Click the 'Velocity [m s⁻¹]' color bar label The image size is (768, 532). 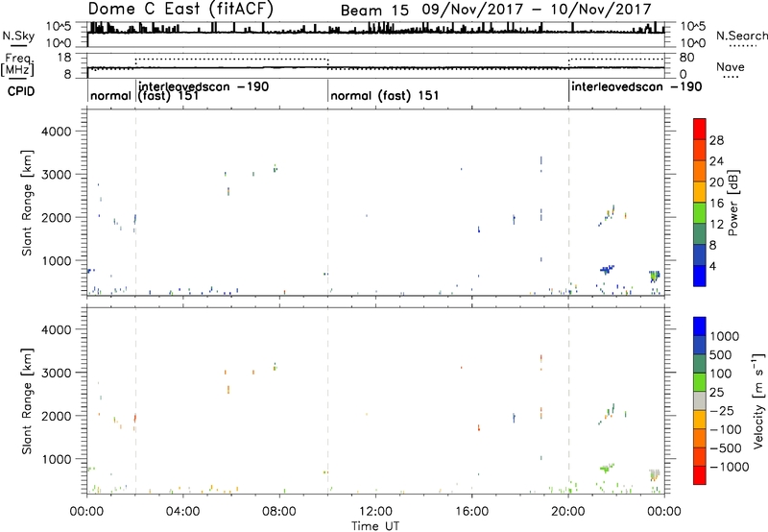(x=757, y=400)
